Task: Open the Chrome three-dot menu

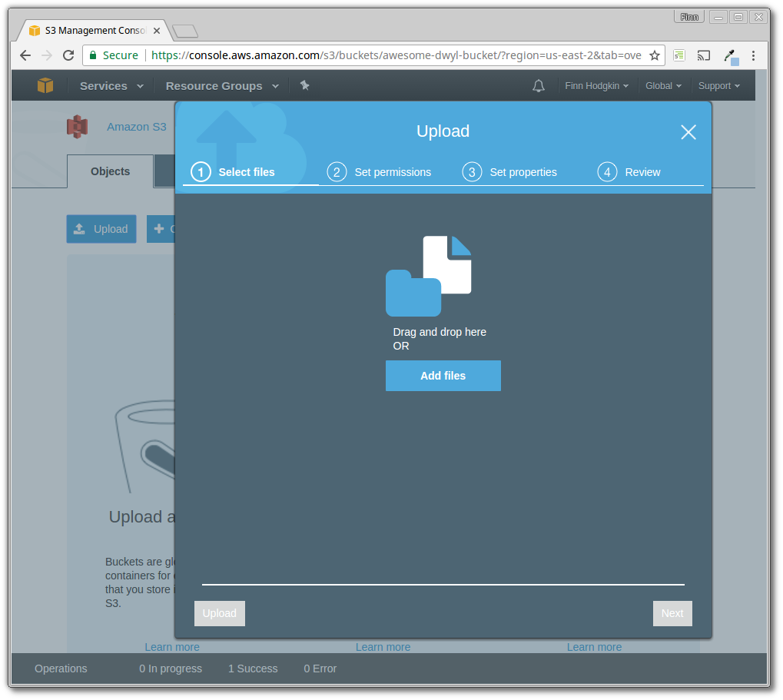Action: point(753,55)
